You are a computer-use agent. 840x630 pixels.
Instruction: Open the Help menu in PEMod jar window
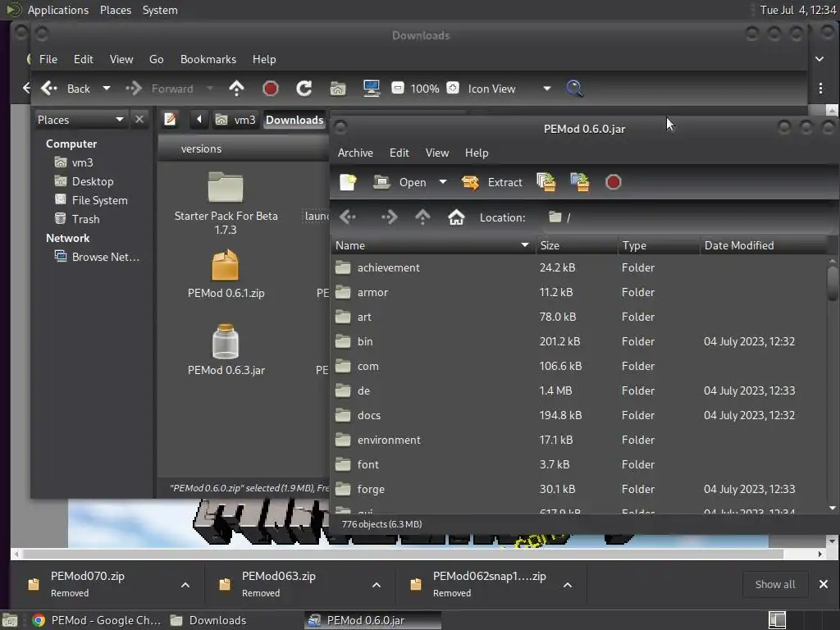[x=477, y=153]
